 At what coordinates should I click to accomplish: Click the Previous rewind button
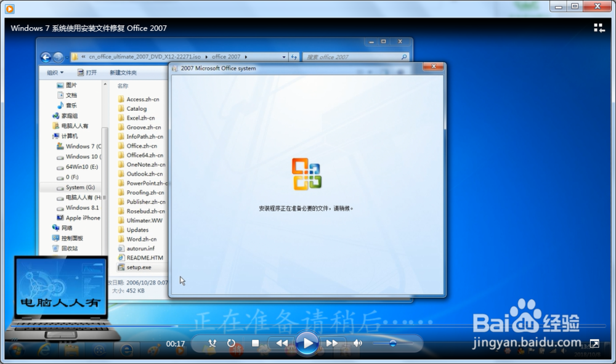282,343
